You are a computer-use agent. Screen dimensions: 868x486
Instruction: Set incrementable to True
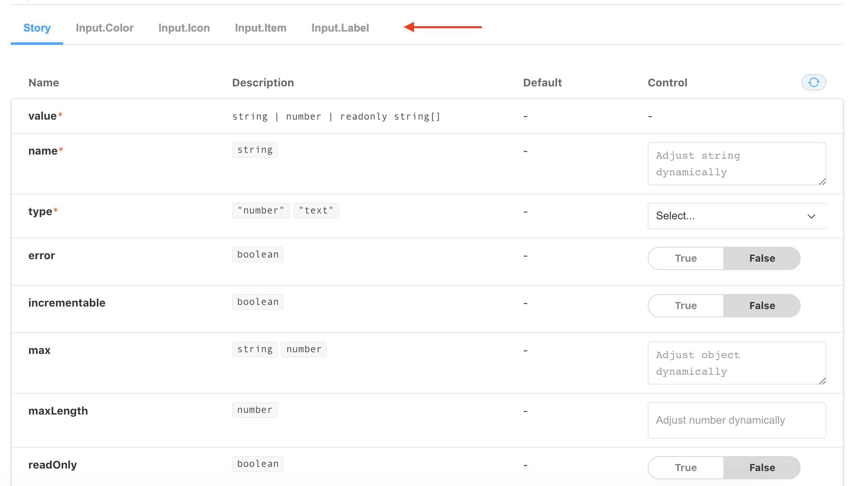[685, 305]
